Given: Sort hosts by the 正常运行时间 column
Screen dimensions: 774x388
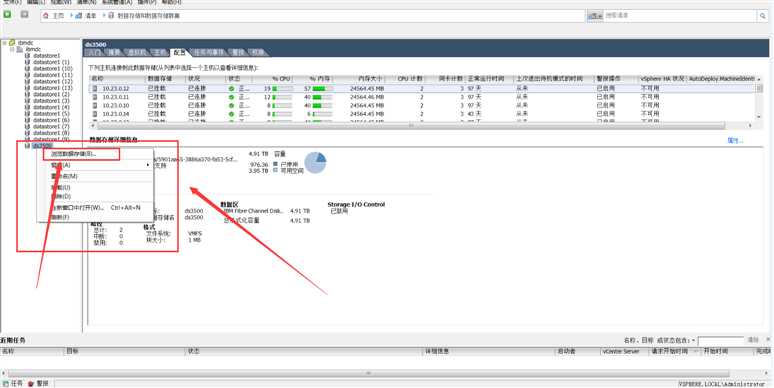Looking at the screenshot, I should (490, 79).
